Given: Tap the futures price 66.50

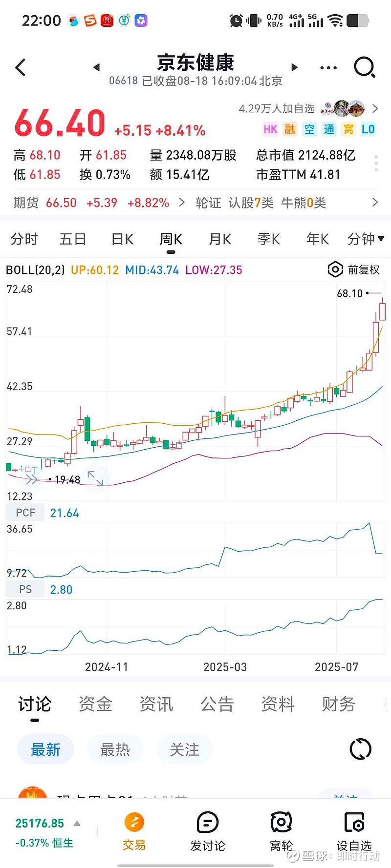Looking at the screenshot, I should (61, 203).
